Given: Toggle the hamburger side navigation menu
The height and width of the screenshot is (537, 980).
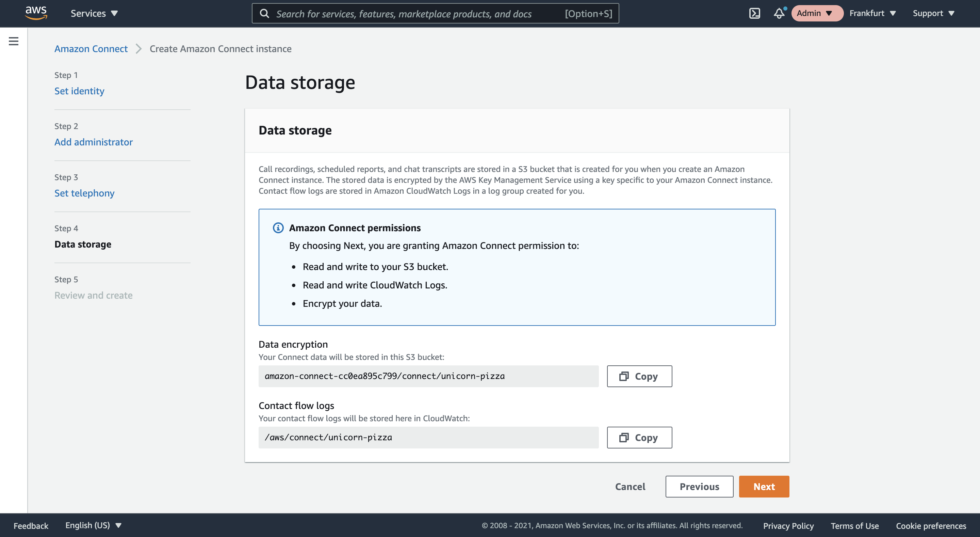Looking at the screenshot, I should coord(13,41).
